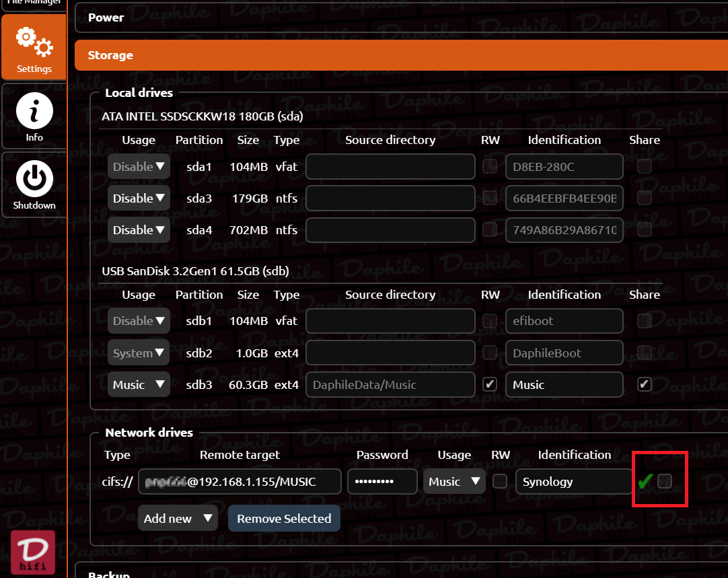Click the sdb3 partition label
Viewport: 728px width, 578px height.
point(198,385)
